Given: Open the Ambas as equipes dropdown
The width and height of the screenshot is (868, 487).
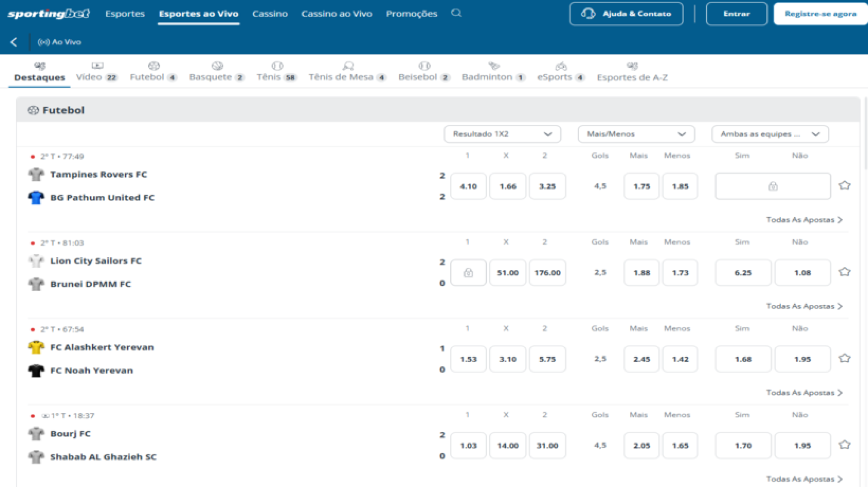Looking at the screenshot, I should click(x=769, y=134).
